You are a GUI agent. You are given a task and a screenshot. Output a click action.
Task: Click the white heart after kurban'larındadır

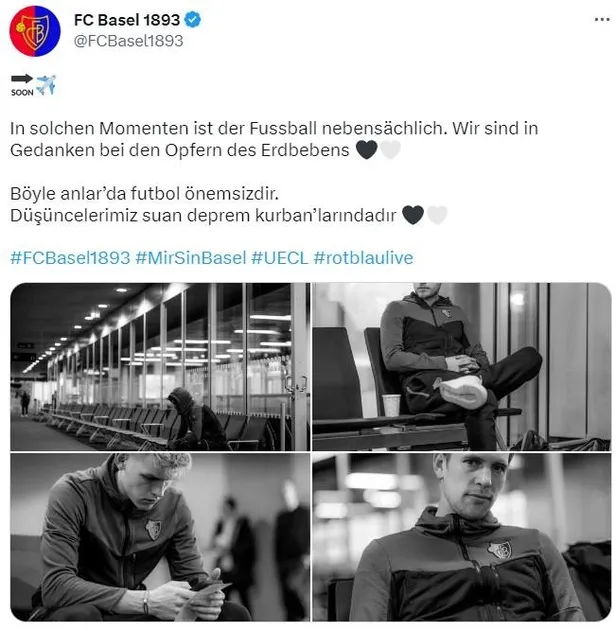[x=437, y=215]
